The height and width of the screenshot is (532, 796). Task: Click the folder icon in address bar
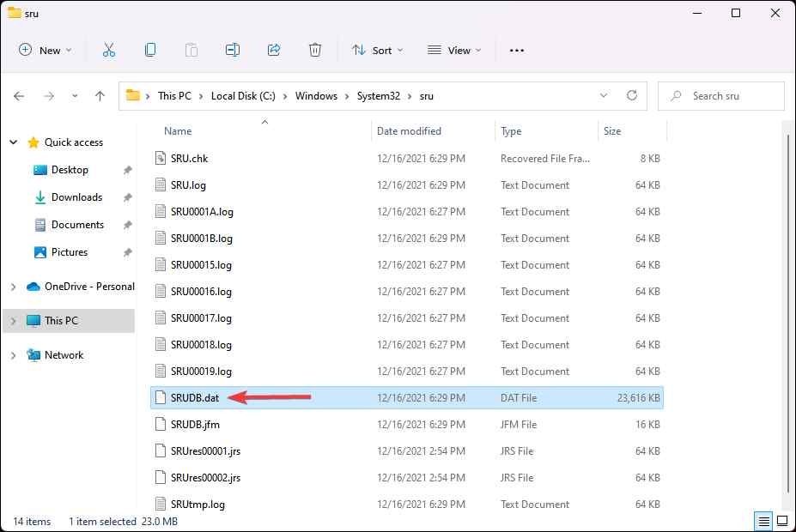(x=133, y=95)
